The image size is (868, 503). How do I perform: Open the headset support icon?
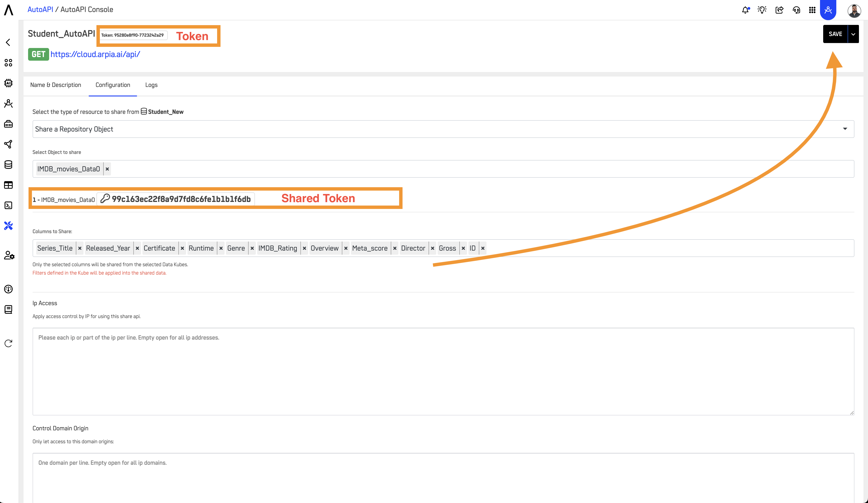pyautogui.click(x=796, y=10)
